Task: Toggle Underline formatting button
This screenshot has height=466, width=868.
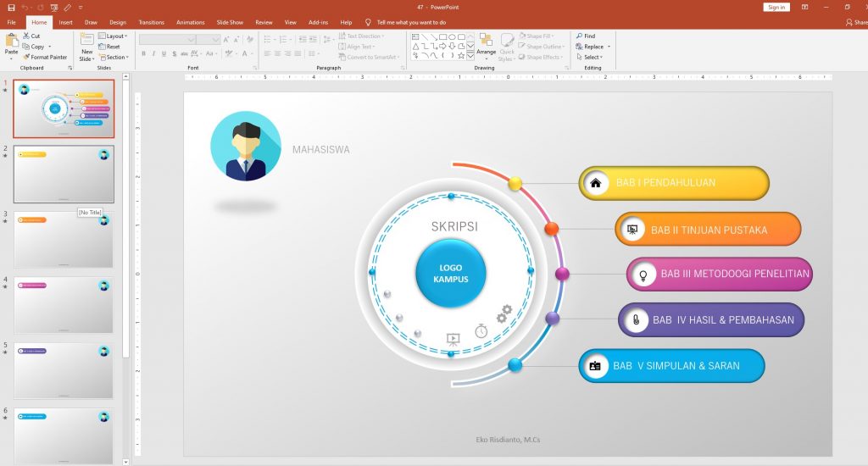Action: point(164,53)
